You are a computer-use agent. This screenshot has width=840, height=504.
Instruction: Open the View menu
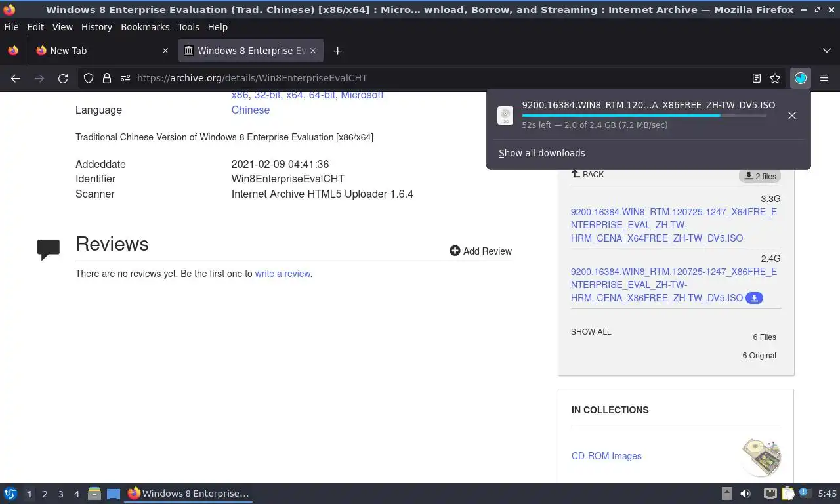pyautogui.click(x=62, y=27)
